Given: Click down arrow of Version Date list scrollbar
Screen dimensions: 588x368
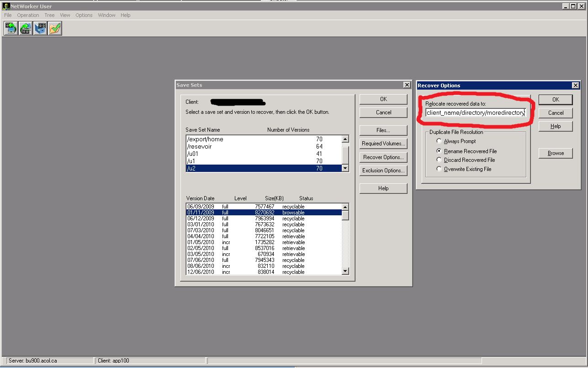Looking at the screenshot, I should point(345,272).
